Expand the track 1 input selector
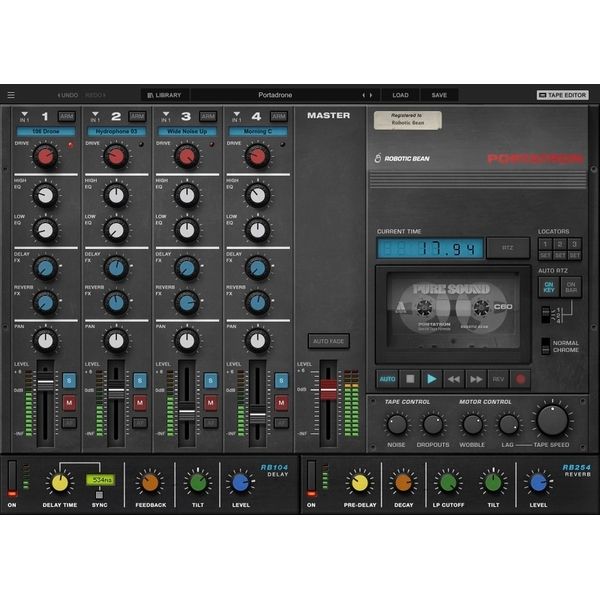 (x=24, y=116)
